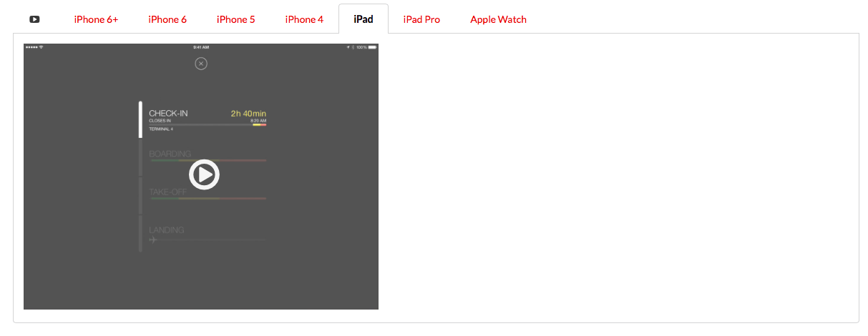Click the 2h 40min countdown text
This screenshot has width=868, height=336.
tap(248, 114)
